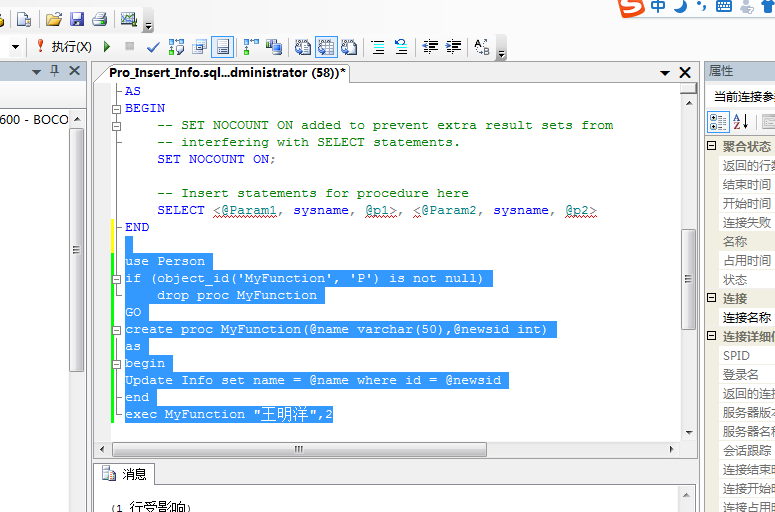The width and height of the screenshot is (775, 512).
Task: Click the editor scroll down arrow
Action: [689, 433]
